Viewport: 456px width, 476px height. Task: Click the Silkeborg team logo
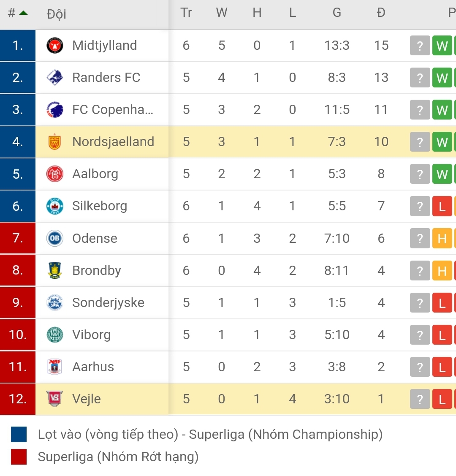(x=55, y=206)
